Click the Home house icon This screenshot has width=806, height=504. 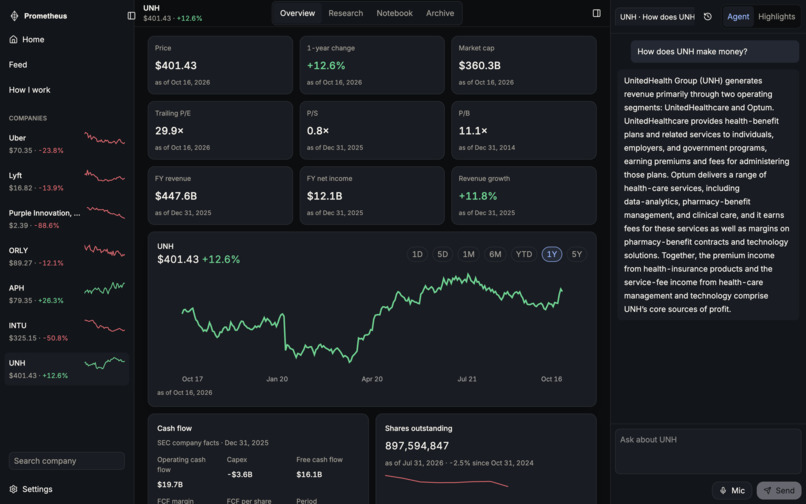coord(13,39)
